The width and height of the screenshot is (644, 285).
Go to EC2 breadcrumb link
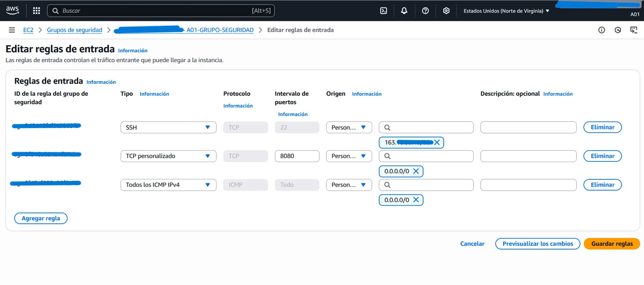click(x=28, y=30)
